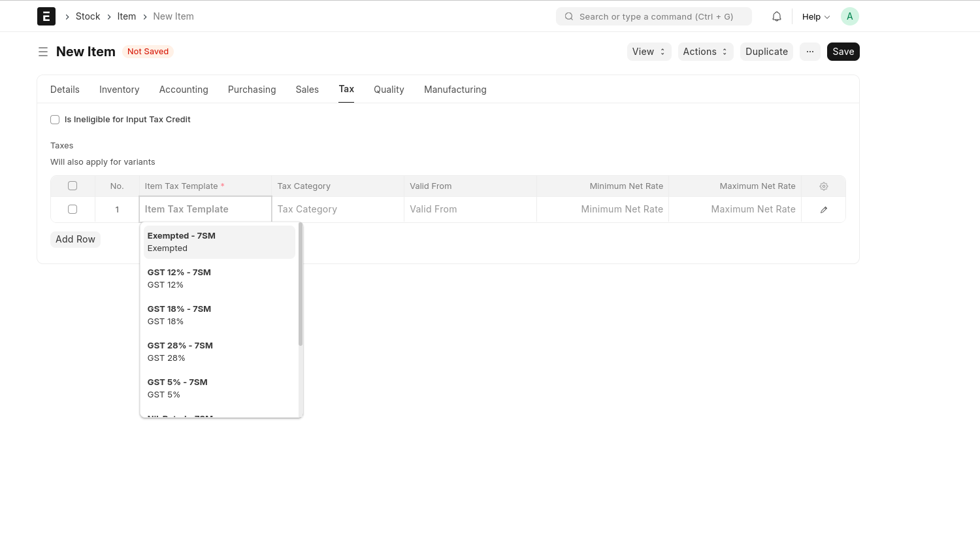Click Add Row under Taxes table
The height and width of the screenshot is (540, 980).
tap(75, 239)
